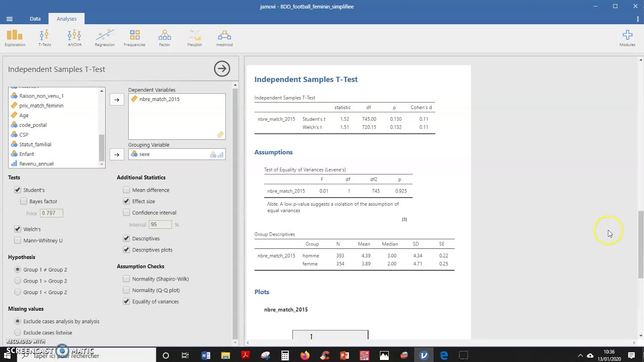Click the Levene's note reference [3]

coord(404,219)
